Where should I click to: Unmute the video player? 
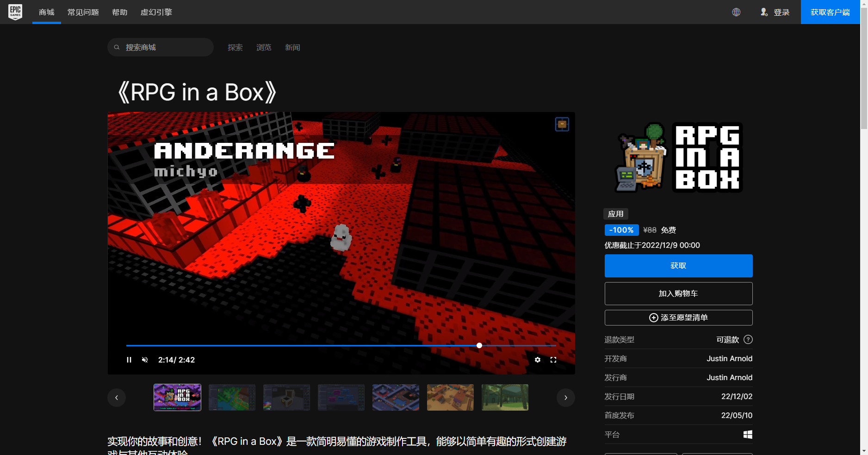(145, 360)
